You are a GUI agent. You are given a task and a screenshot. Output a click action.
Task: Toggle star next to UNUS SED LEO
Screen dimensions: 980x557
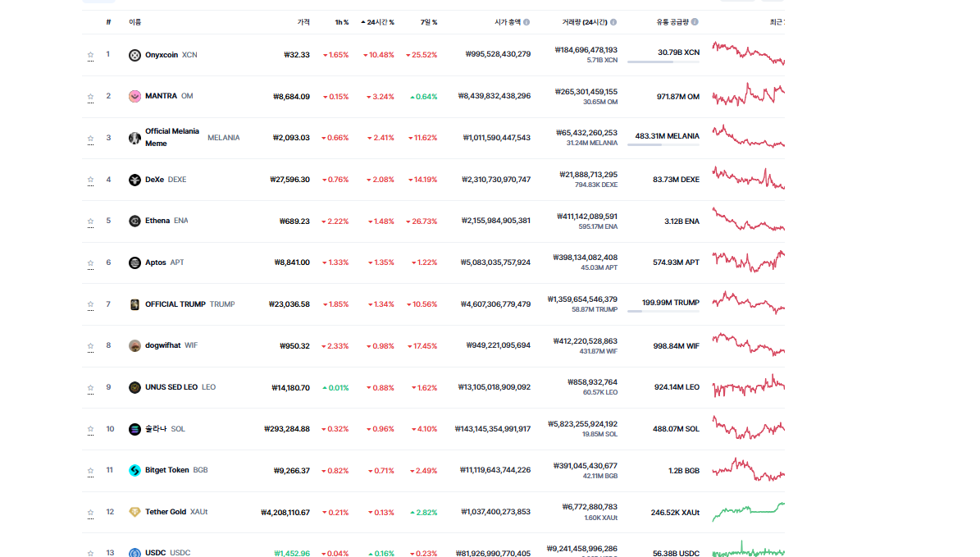(x=91, y=387)
